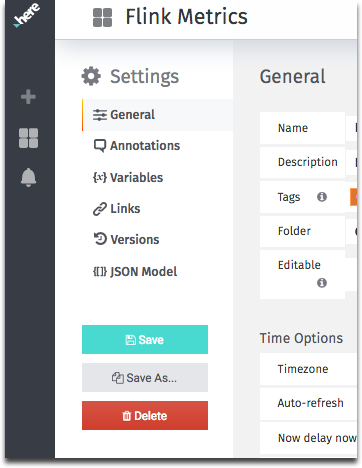Open the Variables settings section
The height and width of the screenshot is (468, 362).
(x=128, y=177)
